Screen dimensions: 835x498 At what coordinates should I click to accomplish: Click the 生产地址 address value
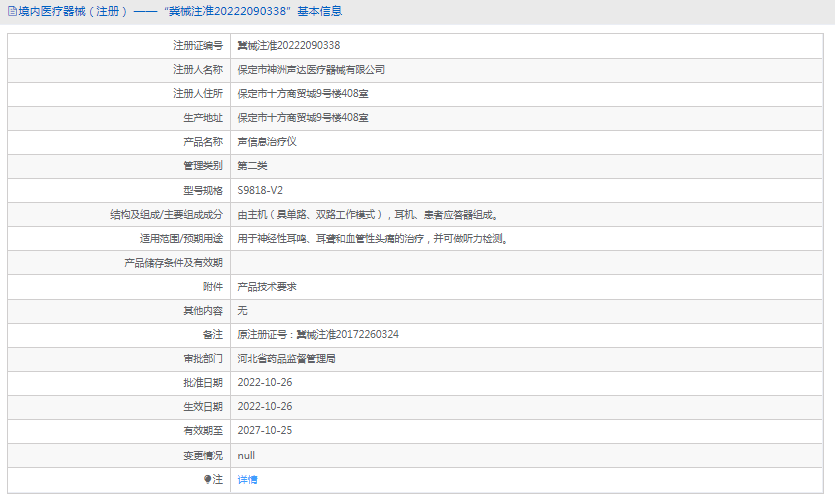[303, 118]
